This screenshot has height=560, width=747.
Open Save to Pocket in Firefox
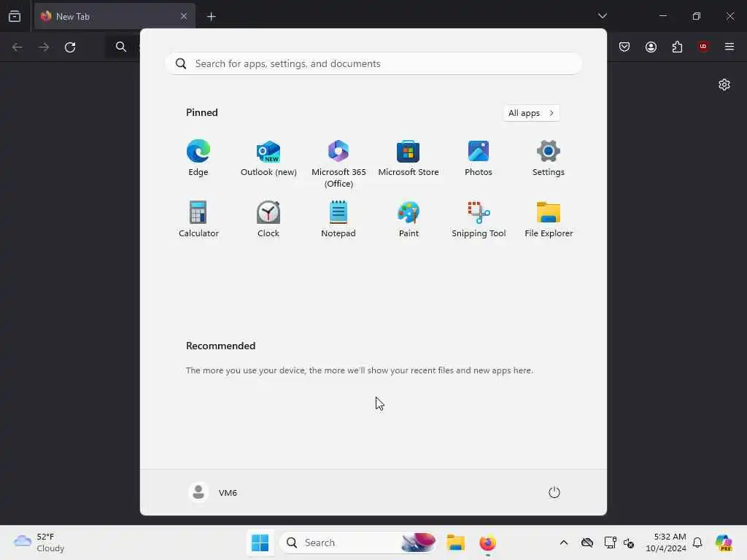pyautogui.click(x=624, y=47)
